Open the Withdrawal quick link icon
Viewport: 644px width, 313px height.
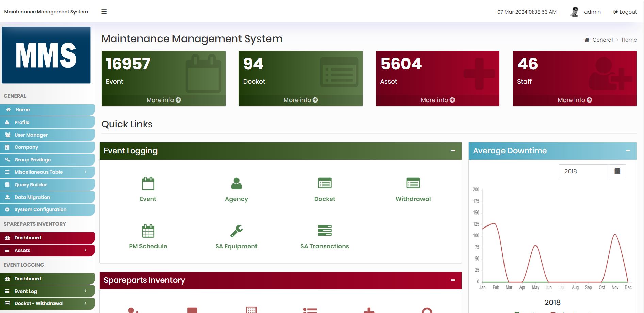413,183
